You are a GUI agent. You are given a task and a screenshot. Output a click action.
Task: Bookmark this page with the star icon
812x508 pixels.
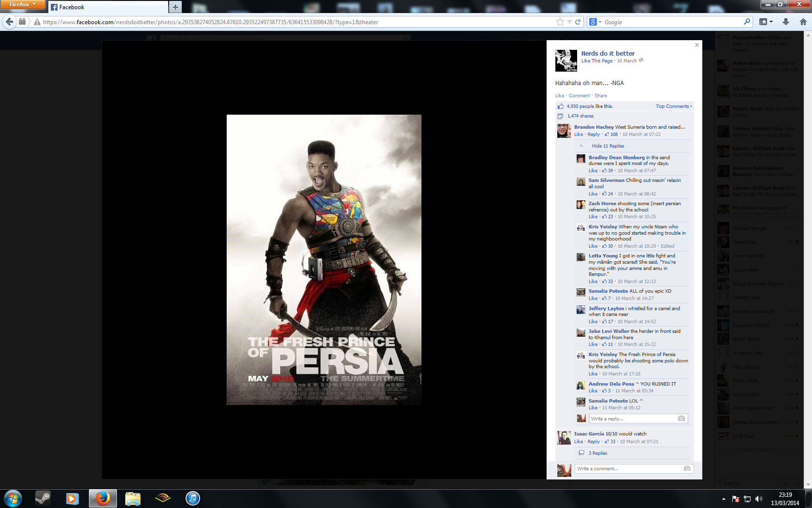(560, 22)
